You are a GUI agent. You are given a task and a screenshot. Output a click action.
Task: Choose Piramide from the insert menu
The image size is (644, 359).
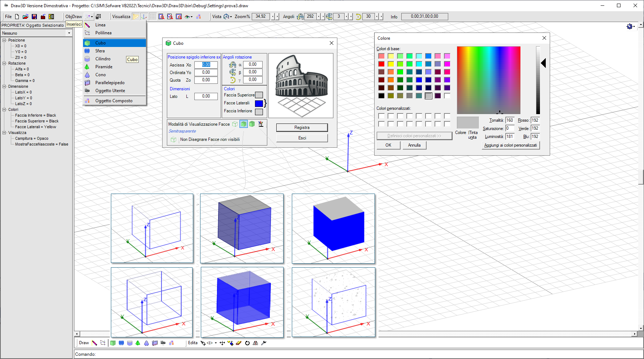[114, 67]
